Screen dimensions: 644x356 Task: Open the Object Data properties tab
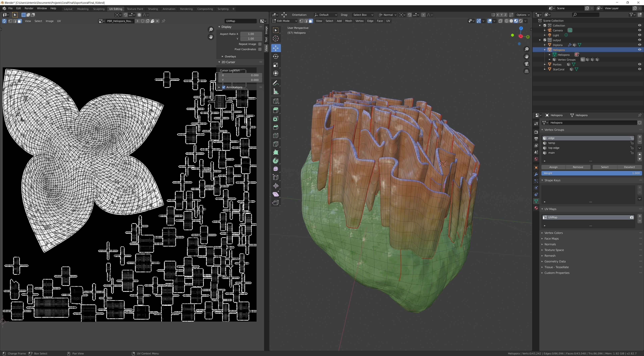536,201
